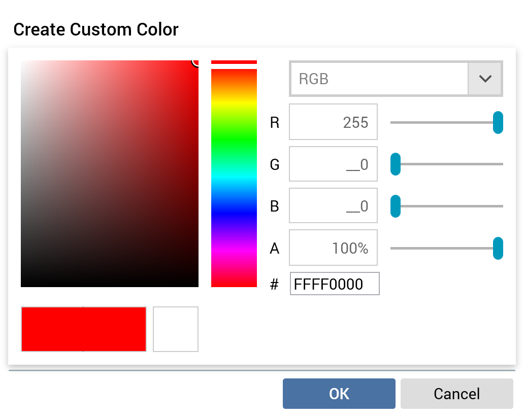This screenshot has height=420, width=525.
Task: Click the dropdown chevron arrow icon
Action: point(485,79)
